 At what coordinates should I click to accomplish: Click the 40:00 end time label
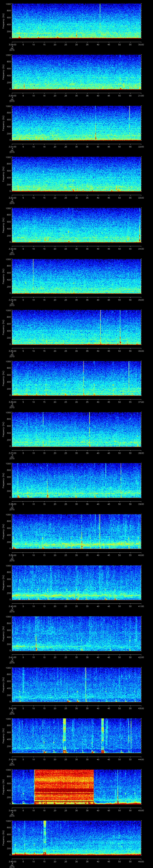point(141,555)
